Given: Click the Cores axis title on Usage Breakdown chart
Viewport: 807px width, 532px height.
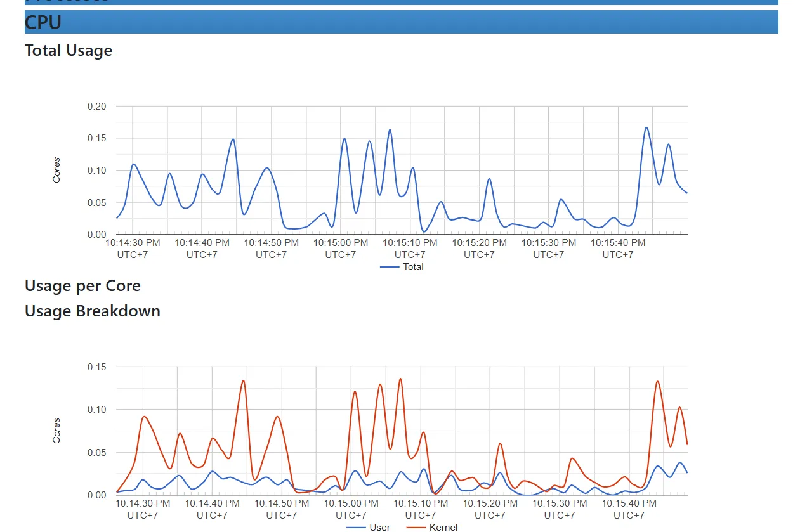Looking at the screenshot, I should pyautogui.click(x=56, y=431).
